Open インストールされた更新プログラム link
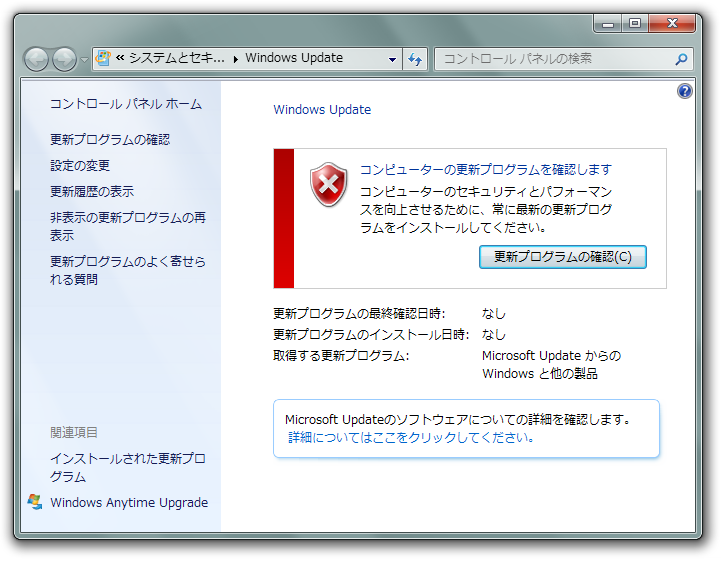Screen dimensions: 721x565 [x=128, y=468]
